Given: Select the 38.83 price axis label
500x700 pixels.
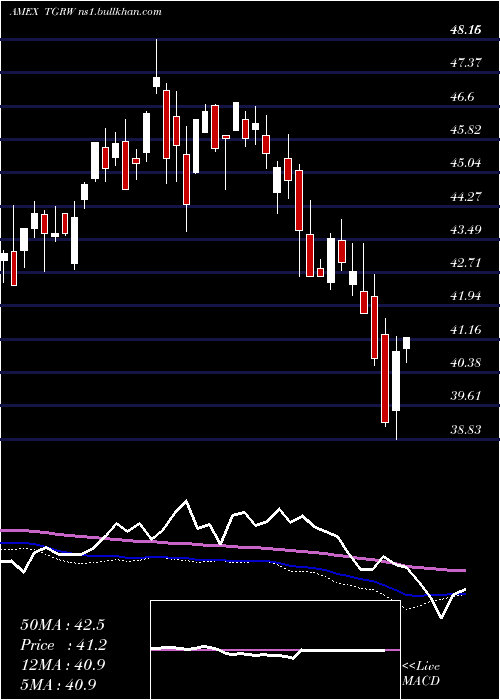Looking at the screenshot, I should tap(466, 430).
